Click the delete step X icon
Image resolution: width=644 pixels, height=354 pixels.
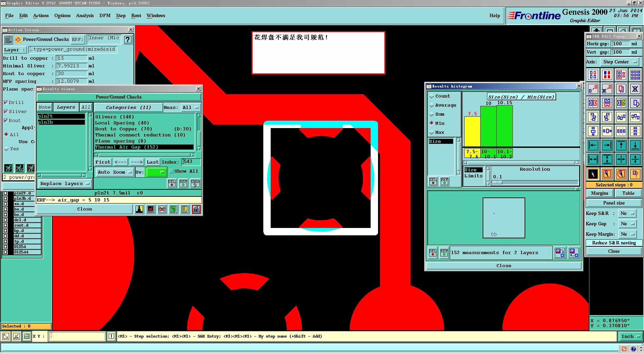(635, 89)
